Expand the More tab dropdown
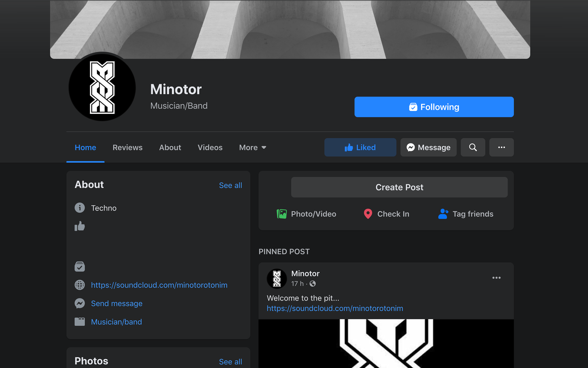 [252, 148]
